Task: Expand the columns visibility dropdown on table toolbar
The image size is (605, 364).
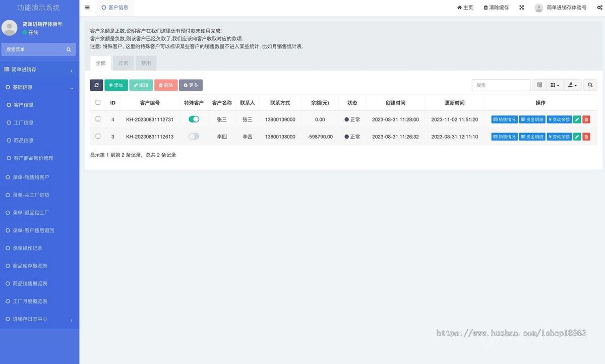Action: (553, 85)
